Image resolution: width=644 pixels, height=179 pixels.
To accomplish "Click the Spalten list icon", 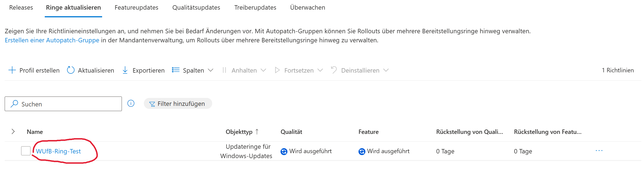I will (176, 70).
